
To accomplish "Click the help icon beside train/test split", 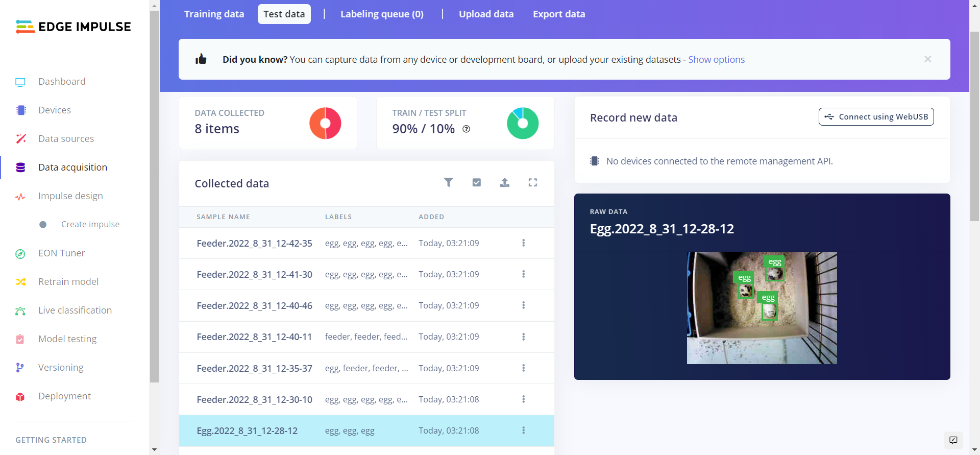I will pyautogui.click(x=466, y=129).
